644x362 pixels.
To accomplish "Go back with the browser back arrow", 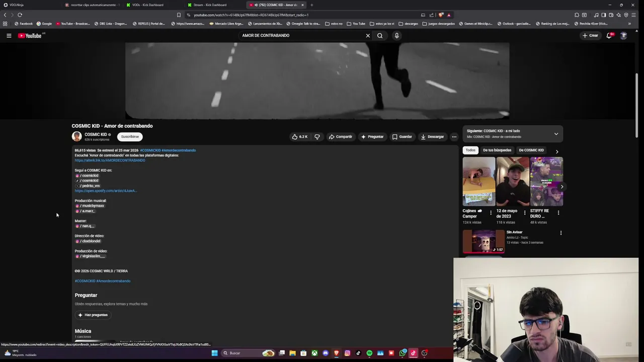I will tap(5, 15).
